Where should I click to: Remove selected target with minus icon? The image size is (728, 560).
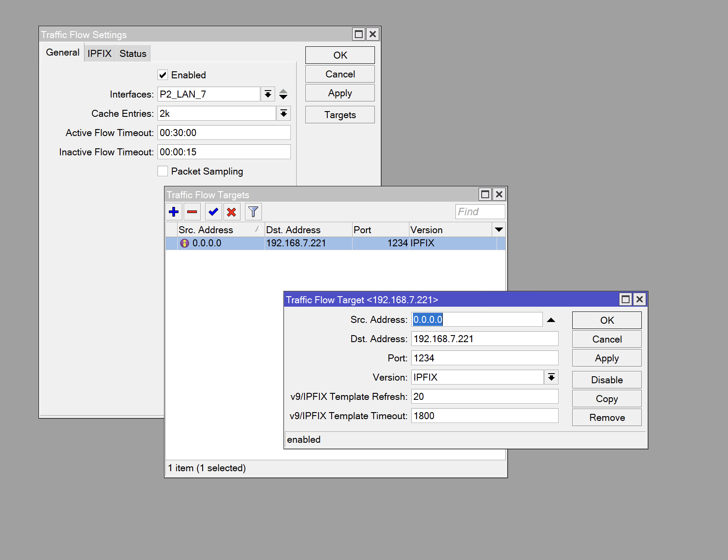point(192,212)
